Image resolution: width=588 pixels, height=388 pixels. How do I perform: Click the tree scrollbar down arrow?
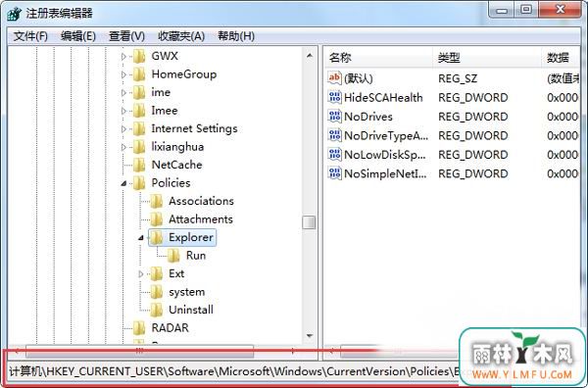[310, 335]
